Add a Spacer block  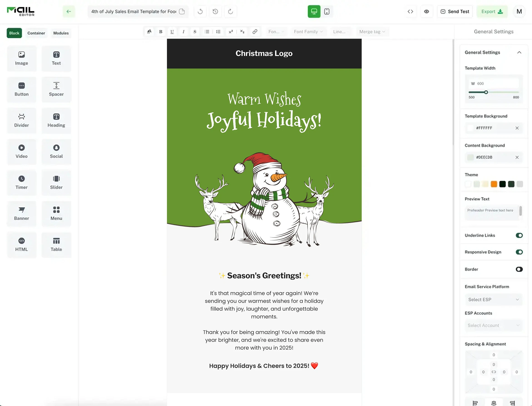pyautogui.click(x=56, y=89)
